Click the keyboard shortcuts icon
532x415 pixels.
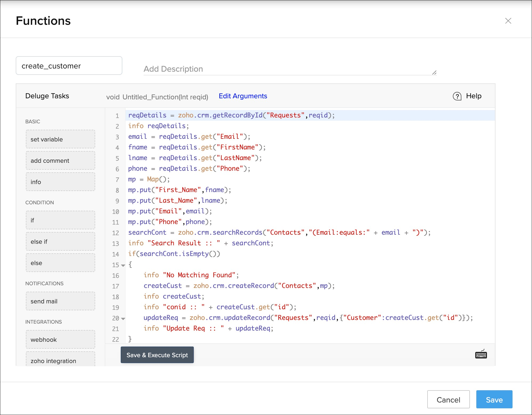(x=481, y=355)
